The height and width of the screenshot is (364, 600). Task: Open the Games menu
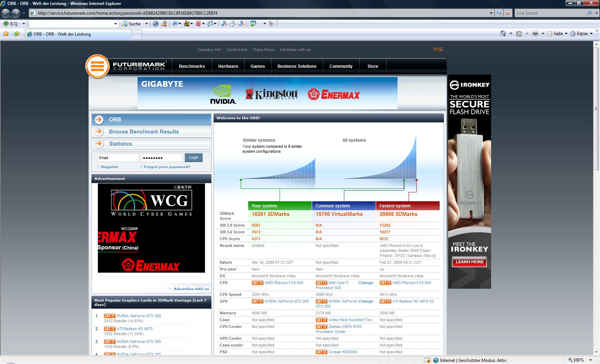pyautogui.click(x=257, y=66)
